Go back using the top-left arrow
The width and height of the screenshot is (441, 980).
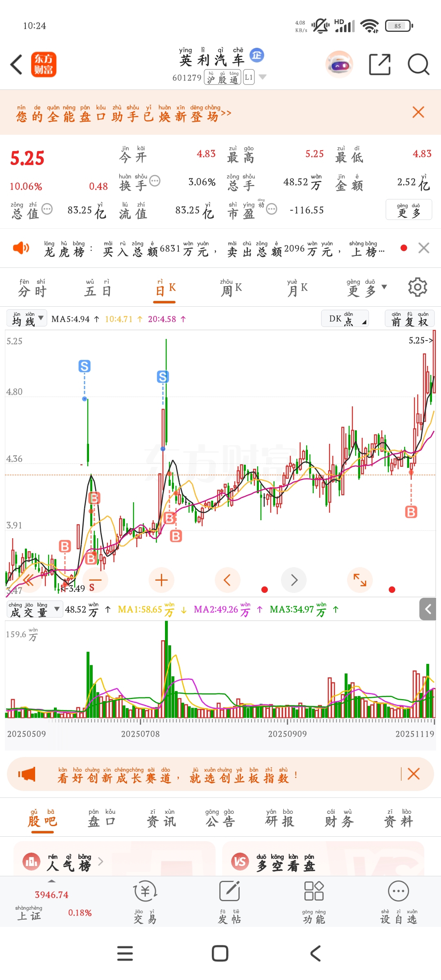(16, 65)
